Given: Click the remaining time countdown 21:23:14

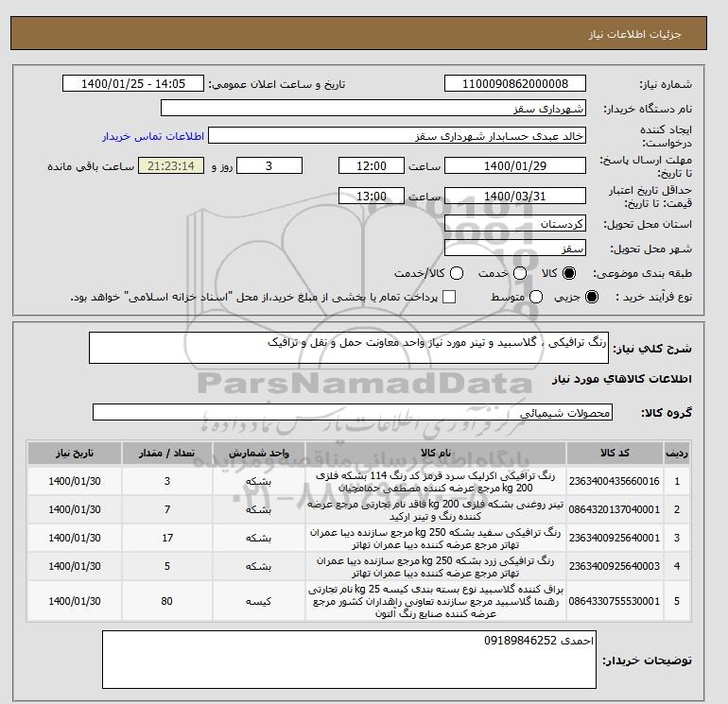Looking at the screenshot, I should click(x=171, y=165).
